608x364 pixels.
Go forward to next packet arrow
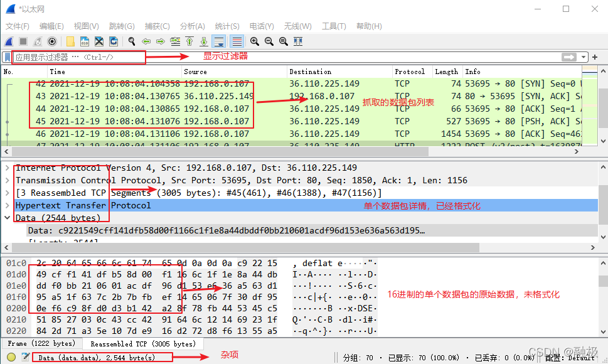tap(161, 41)
